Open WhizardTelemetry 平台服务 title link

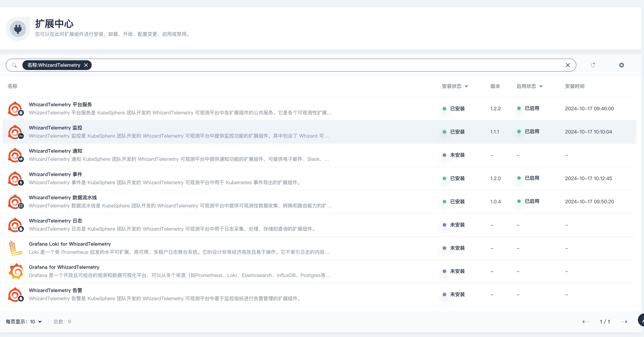point(60,105)
